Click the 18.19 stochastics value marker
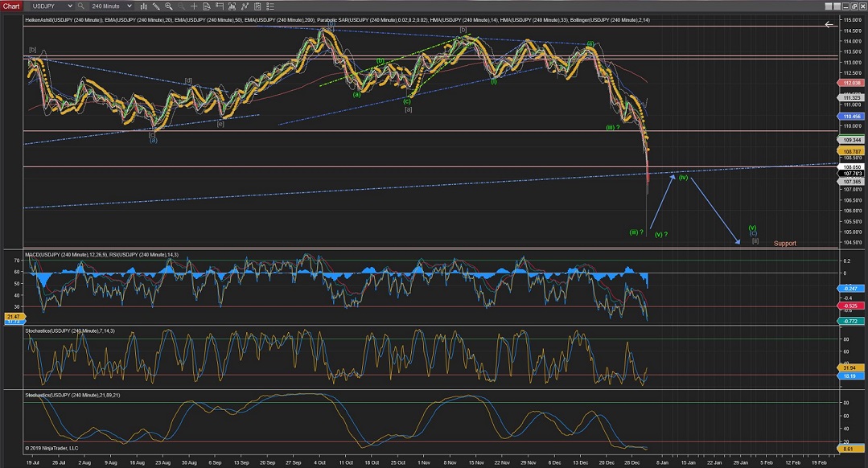This screenshot has height=468, width=868. pos(849,376)
